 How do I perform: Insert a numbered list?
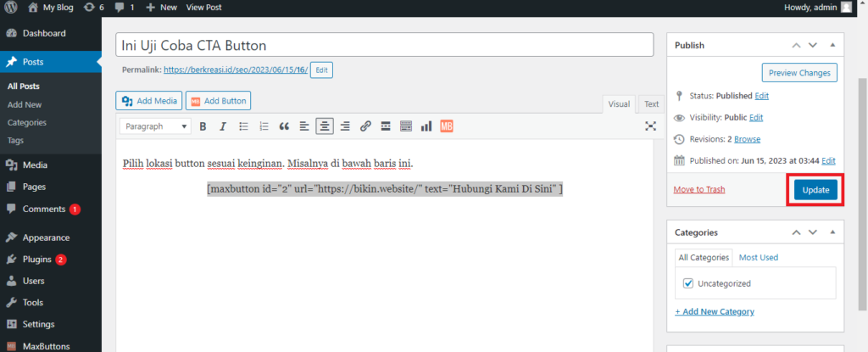pyautogui.click(x=264, y=126)
